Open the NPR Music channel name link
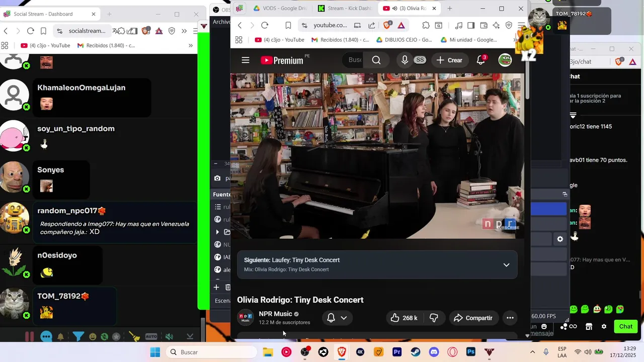Viewport: 644px width, 362px height. (275, 314)
